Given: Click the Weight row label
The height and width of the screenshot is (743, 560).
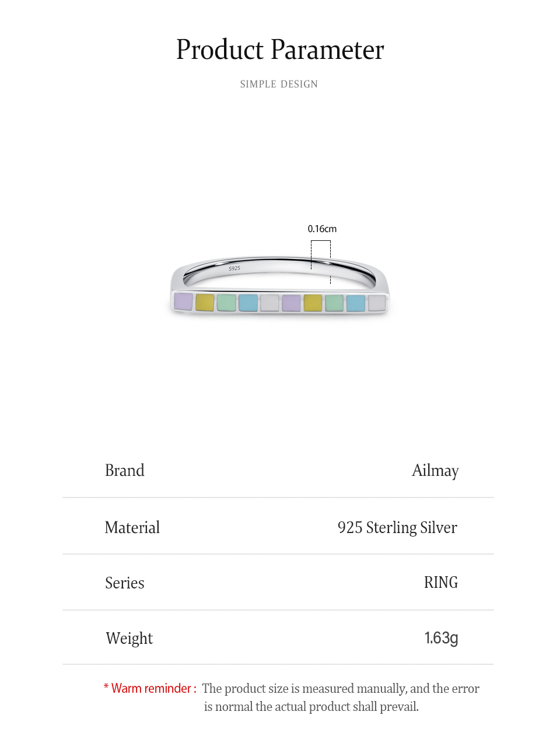Looking at the screenshot, I should pyautogui.click(x=129, y=638).
